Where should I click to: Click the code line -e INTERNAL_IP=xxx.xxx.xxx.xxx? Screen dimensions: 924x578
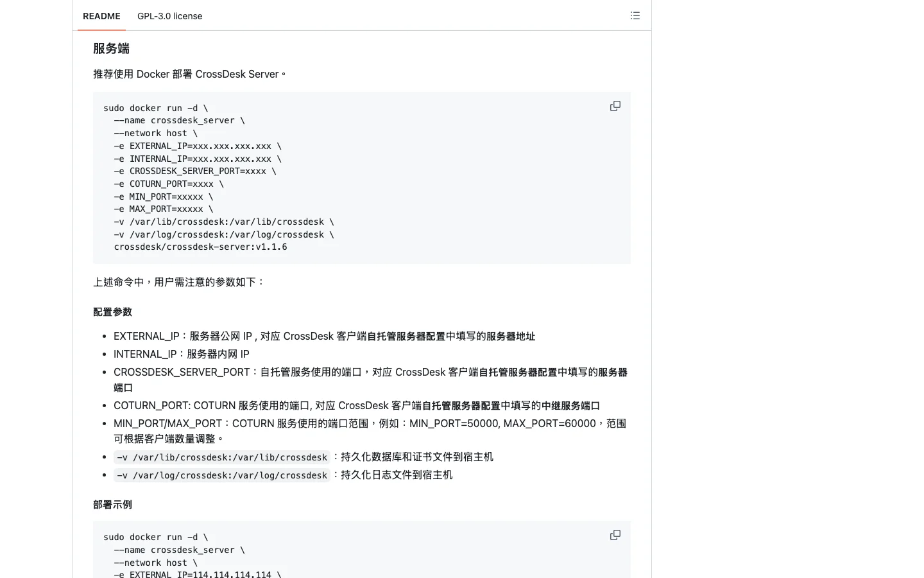(198, 159)
